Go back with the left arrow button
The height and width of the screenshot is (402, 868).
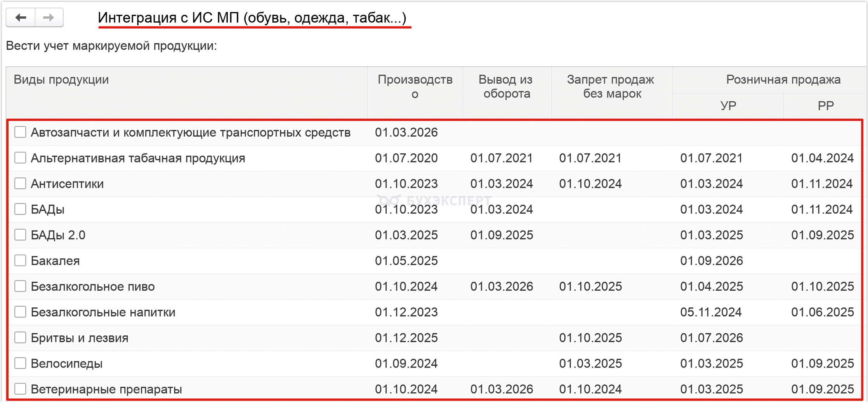tap(21, 17)
